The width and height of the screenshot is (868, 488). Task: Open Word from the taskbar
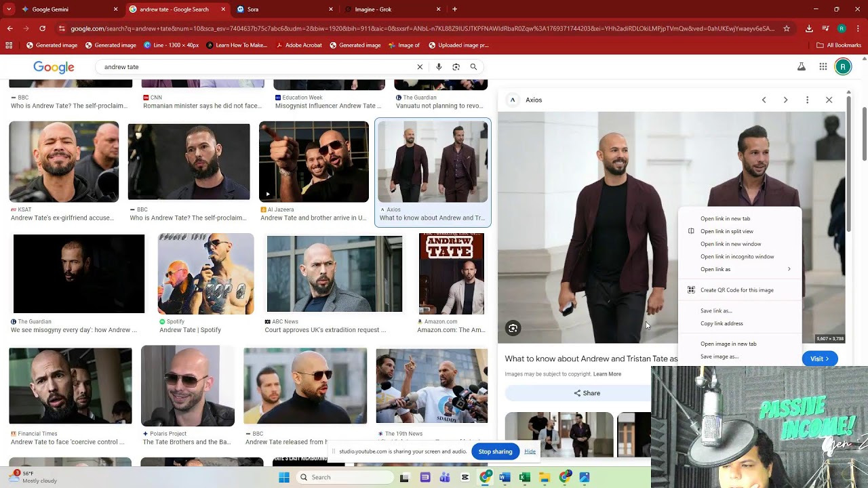[x=505, y=477]
